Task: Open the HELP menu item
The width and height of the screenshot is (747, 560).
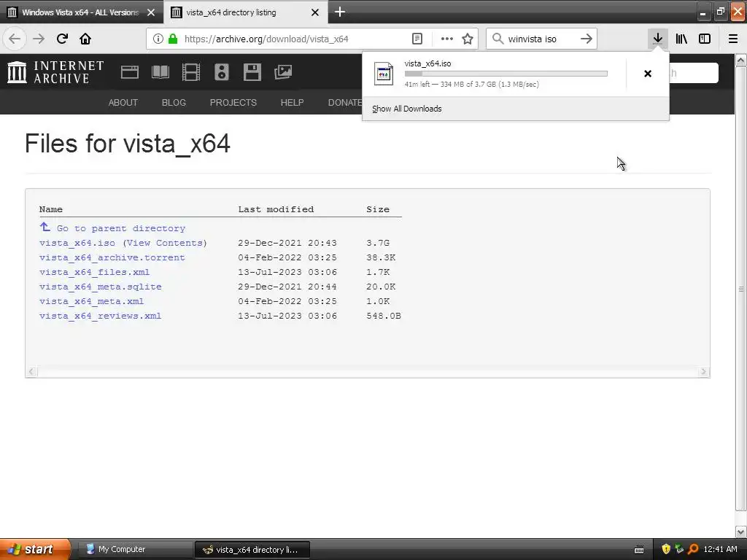Action: (x=292, y=102)
